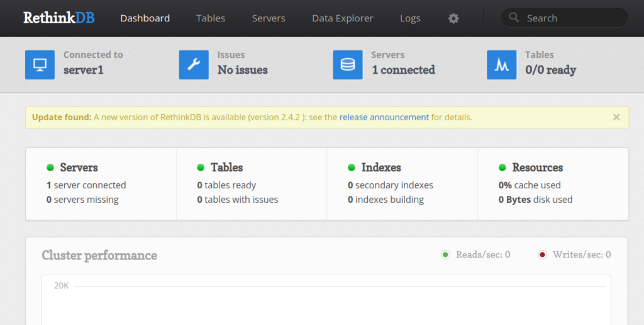Toggle the Reads/sec green legend marker
644x325 pixels.
446,254
